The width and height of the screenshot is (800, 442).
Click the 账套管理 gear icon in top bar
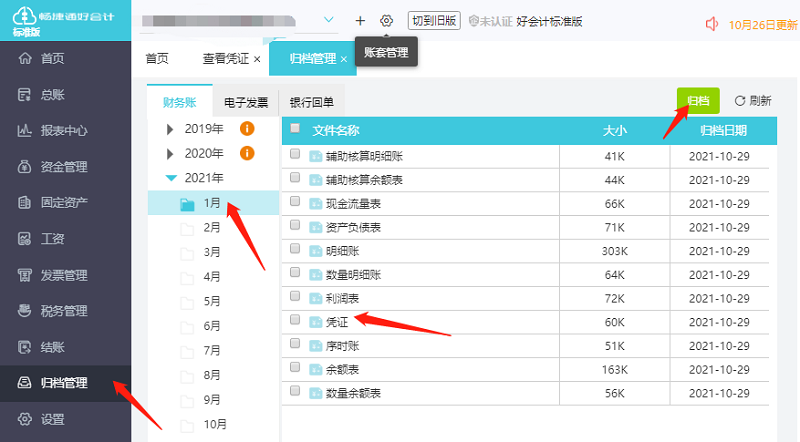[386, 21]
